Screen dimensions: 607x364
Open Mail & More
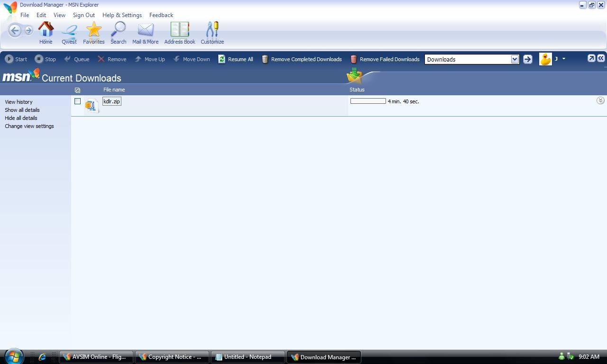(146, 33)
